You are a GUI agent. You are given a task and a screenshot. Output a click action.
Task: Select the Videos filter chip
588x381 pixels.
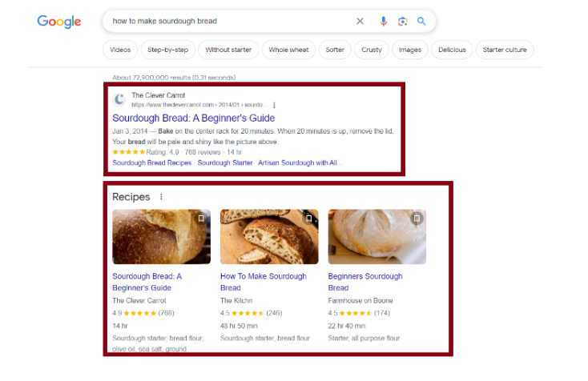point(120,50)
